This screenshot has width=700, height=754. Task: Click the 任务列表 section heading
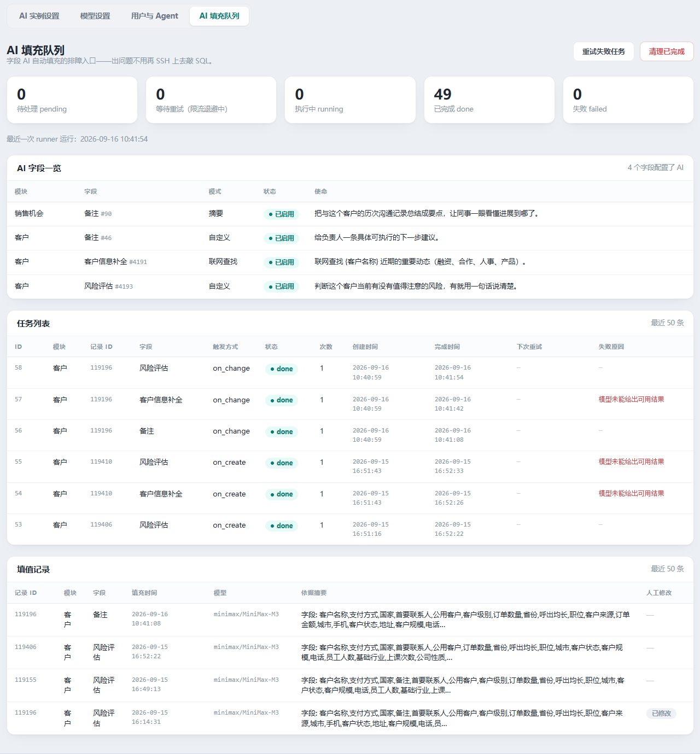pyautogui.click(x=33, y=323)
